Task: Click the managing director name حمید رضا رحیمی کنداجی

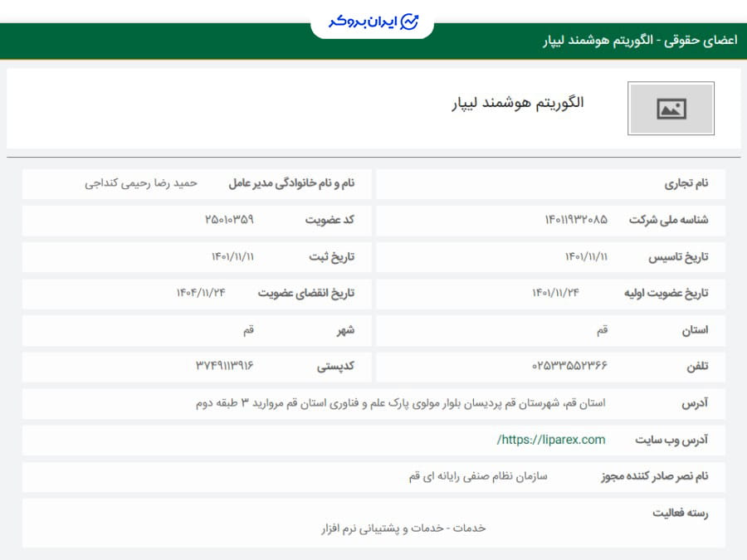Action: point(141,183)
